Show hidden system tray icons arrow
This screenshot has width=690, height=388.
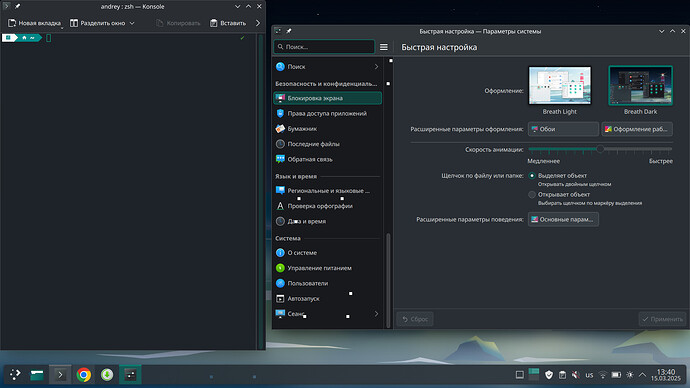click(642, 375)
